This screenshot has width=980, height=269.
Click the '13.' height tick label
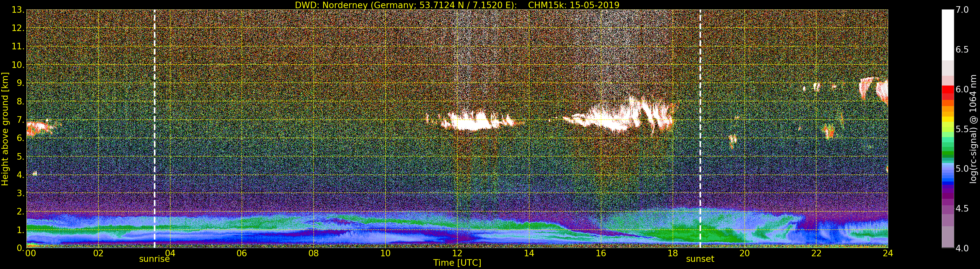click(x=18, y=10)
